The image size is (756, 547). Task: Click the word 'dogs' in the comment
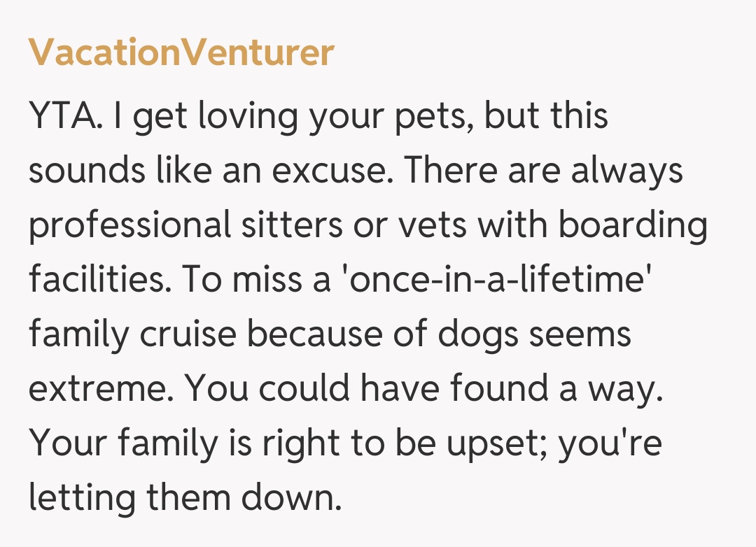click(x=479, y=334)
